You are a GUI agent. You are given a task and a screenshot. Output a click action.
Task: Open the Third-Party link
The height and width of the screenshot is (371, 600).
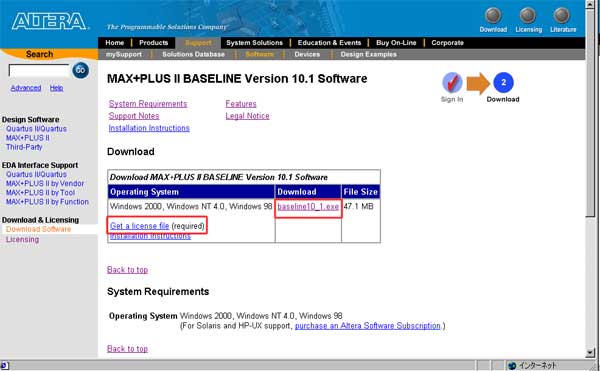pyautogui.click(x=24, y=147)
